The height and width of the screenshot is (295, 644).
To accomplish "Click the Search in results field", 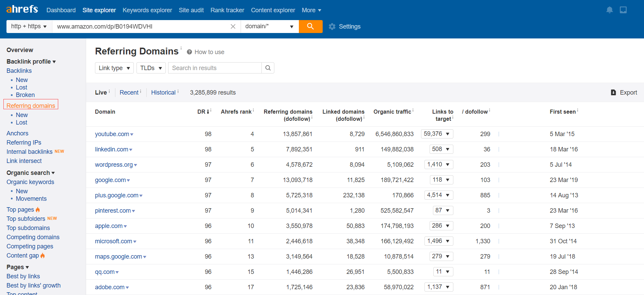I will tap(215, 68).
